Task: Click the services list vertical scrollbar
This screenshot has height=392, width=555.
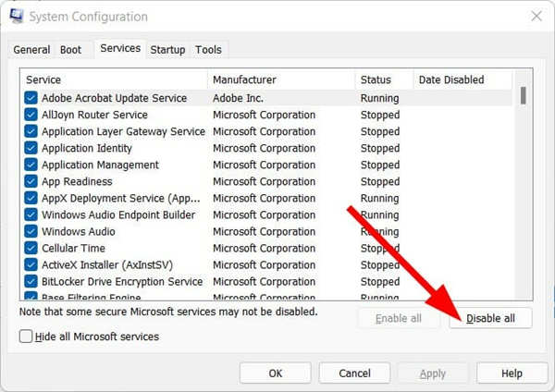Action: coord(524,185)
